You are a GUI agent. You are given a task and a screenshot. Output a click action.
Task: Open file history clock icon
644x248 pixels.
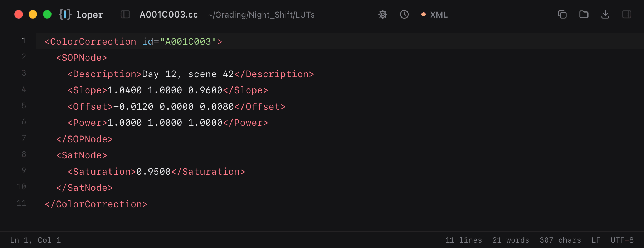(404, 14)
